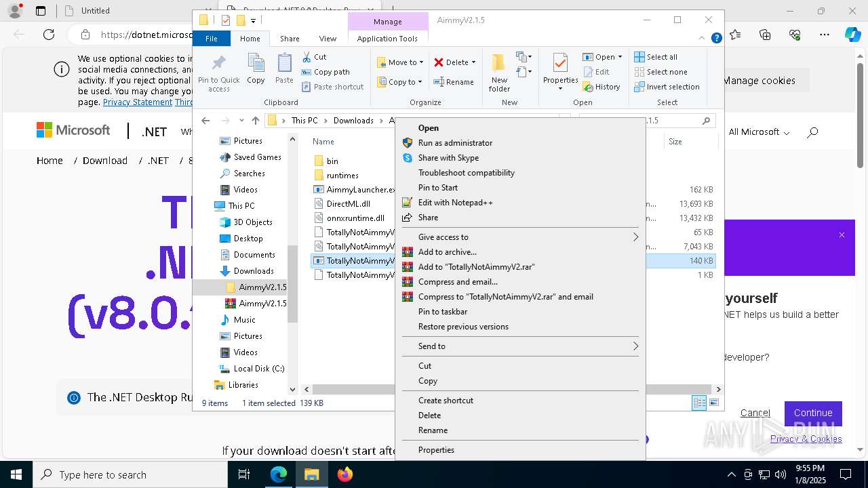The height and width of the screenshot is (488, 868).
Task: Choose Pin to taskbar
Action: click(519, 312)
